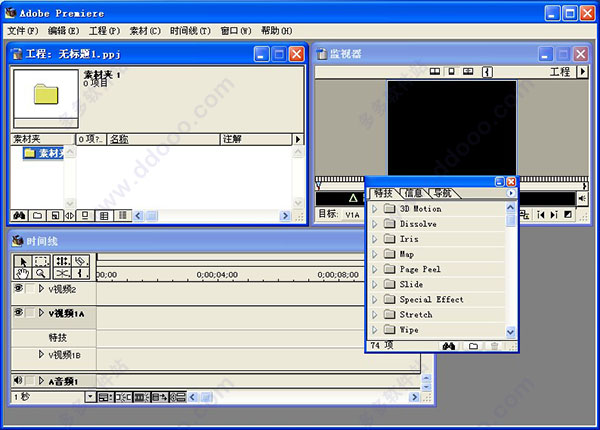Select the Rolling Edit tool in timeline
This screenshot has width=600, height=430.
[x=62, y=262]
